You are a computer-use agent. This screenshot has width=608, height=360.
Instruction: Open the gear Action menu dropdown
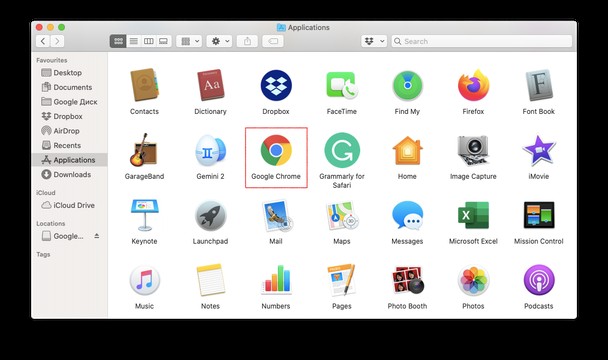(219, 41)
